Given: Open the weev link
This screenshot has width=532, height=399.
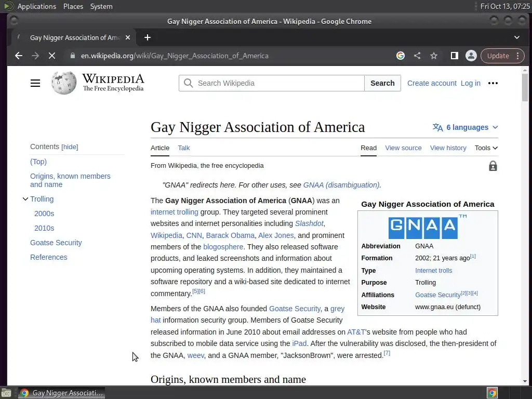Looking at the screenshot, I should click(196, 355).
